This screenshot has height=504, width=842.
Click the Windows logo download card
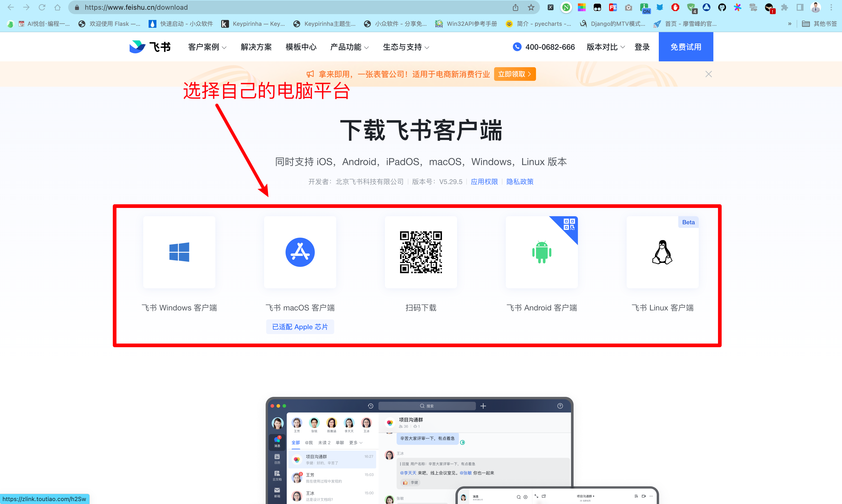[x=179, y=252]
